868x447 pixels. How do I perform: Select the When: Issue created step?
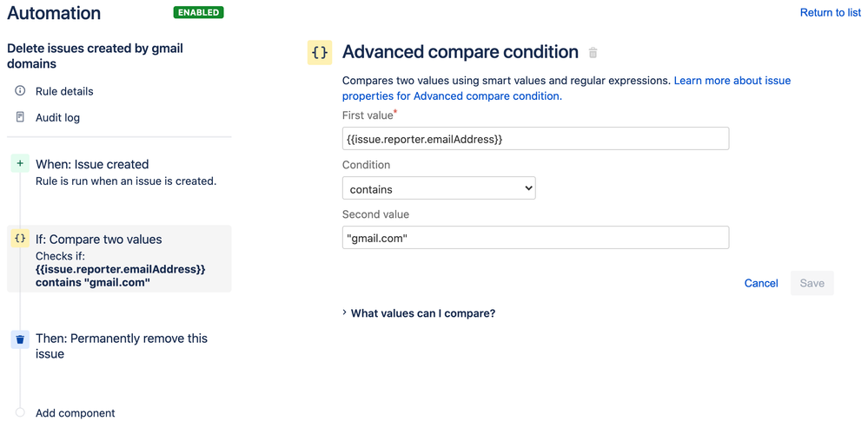[x=92, y=164]
